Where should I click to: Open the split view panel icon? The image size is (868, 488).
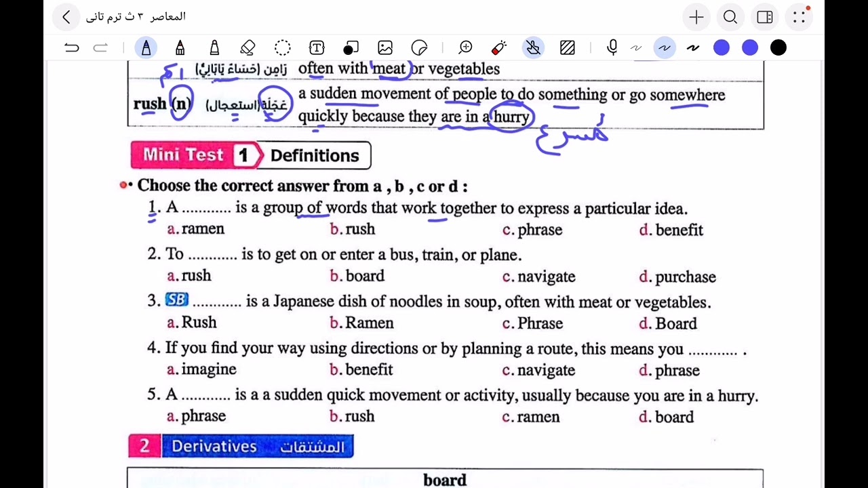click(x=765, y=17)
